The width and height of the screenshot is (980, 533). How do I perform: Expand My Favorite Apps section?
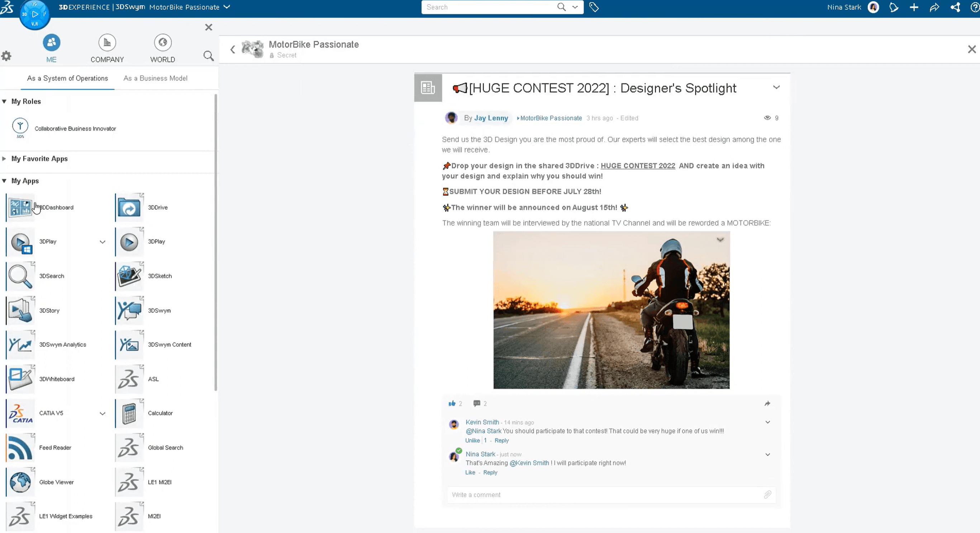pyautogui.click(x=4, y=159)
